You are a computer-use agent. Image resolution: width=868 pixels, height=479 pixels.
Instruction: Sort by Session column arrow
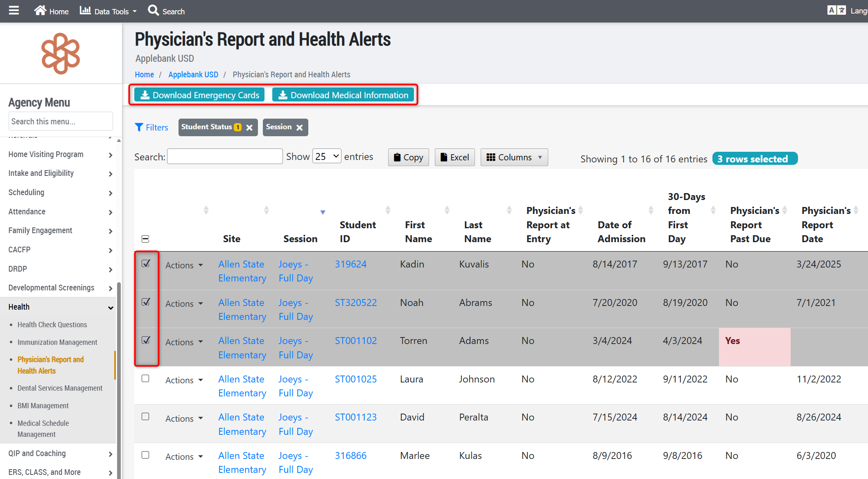click(x=323, y=212)
